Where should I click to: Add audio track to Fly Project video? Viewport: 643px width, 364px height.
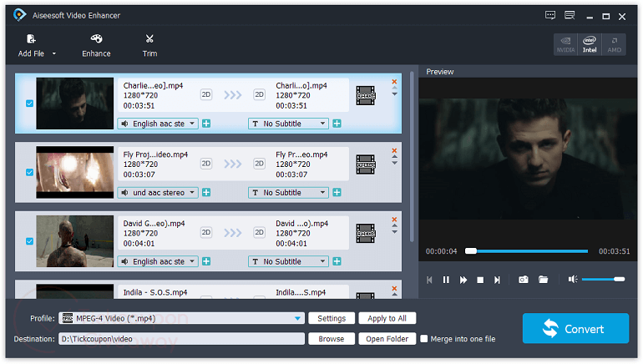[x=205, y=193]
